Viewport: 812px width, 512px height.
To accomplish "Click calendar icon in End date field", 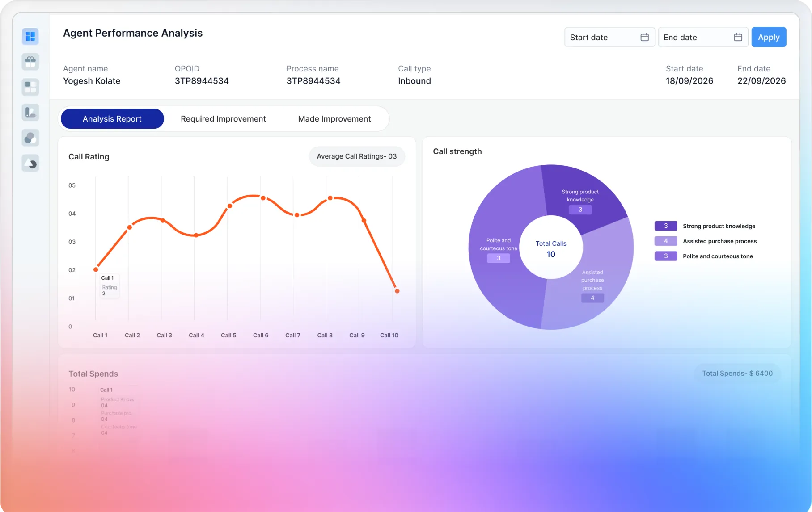I will (738, 37).
